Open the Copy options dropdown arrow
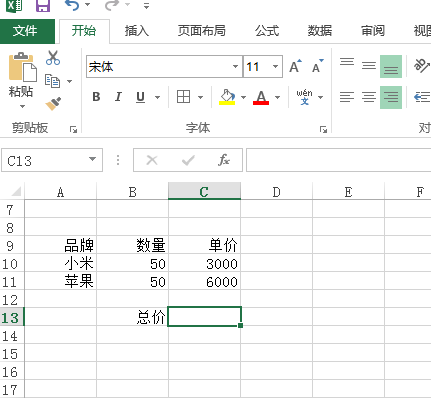This screenshot has width=431, height=398. 69,81
